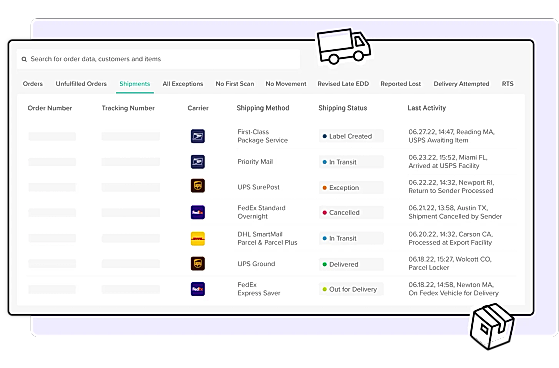Click the Wolcott CO last activity entry
The height and width of the screenshot is (368, 559).
[x=450, y=263]
